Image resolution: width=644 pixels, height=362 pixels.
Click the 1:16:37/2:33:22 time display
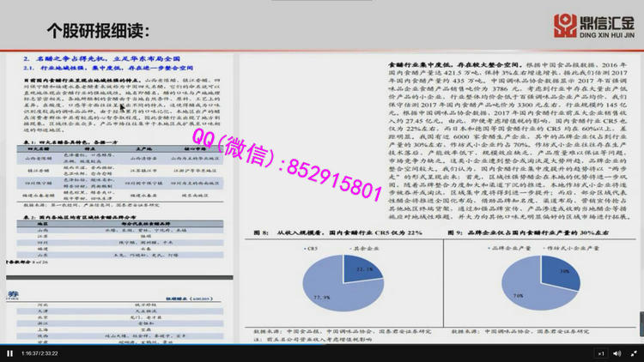[39, 353]
